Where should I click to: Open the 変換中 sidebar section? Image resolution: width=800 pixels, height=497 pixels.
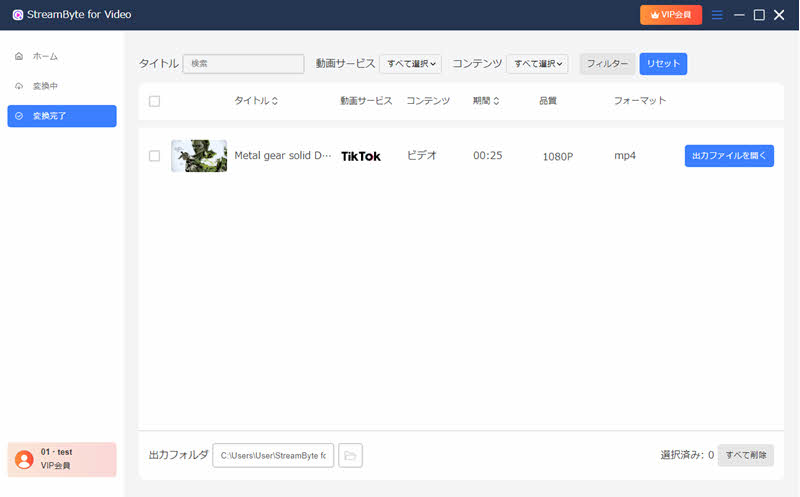pyautogui.click(x=62, y=86)
